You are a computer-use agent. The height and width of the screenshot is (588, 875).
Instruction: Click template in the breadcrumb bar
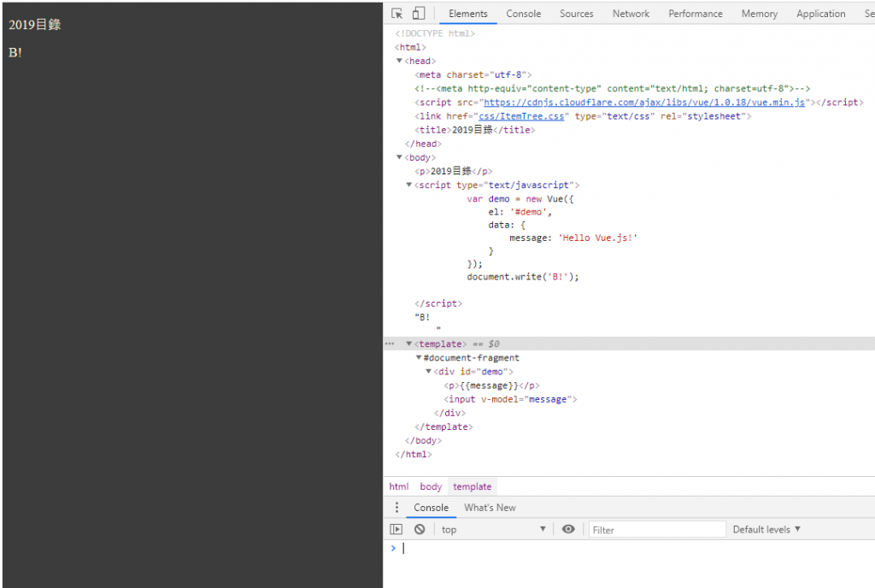472,486
